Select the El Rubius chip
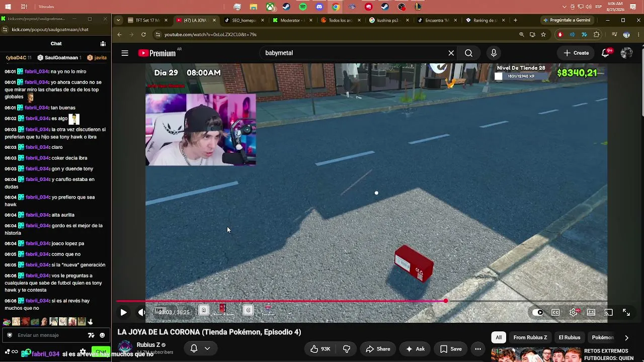The width and height of the screenshot is (644, 362). point(570,337)
